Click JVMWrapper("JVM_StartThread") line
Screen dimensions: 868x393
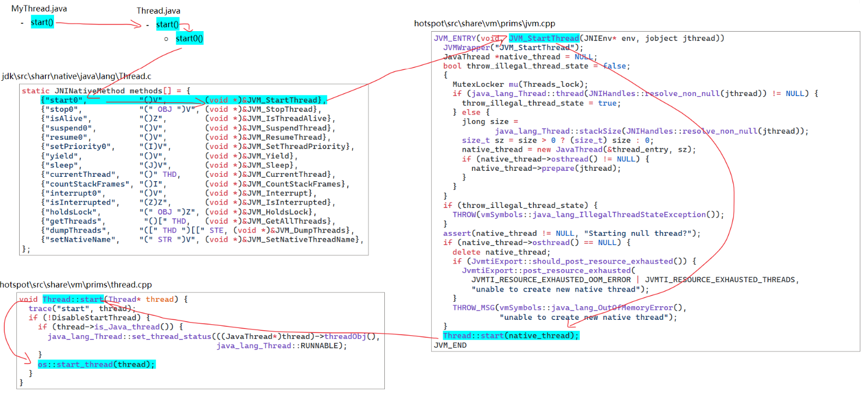pos(513,47)
